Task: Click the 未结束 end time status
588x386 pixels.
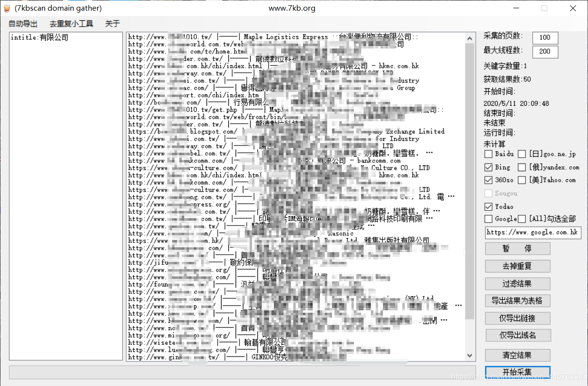Action: (494, 123)
